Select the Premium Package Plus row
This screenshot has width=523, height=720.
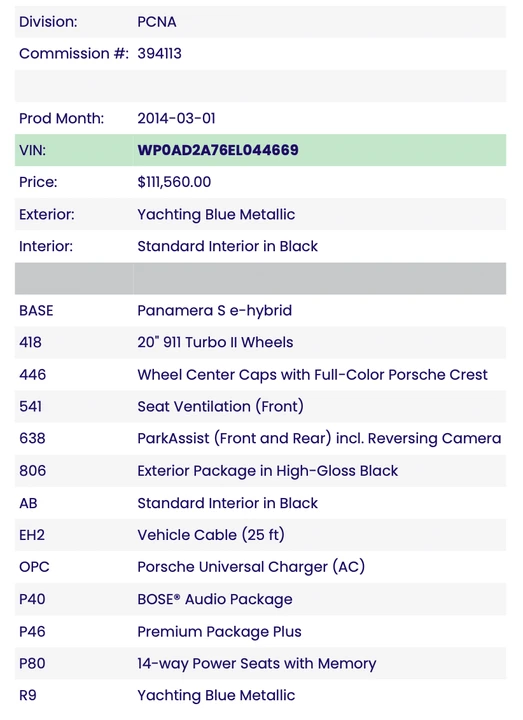tap(260, 631)
